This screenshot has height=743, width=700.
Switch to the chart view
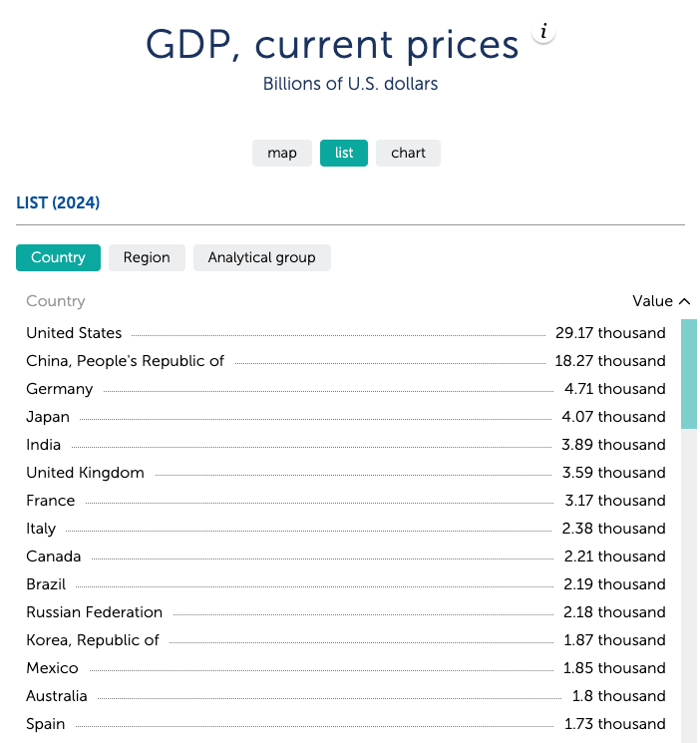point(408,153)
